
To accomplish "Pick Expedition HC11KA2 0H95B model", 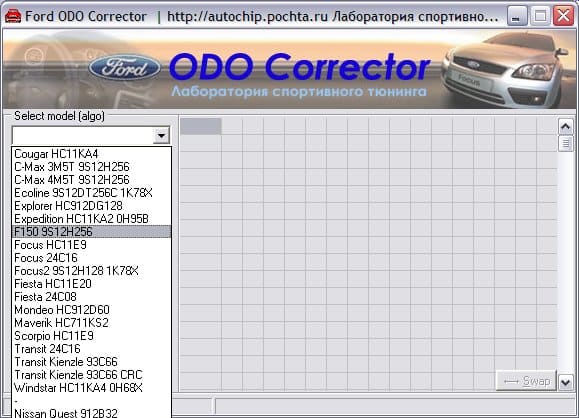I will (x=92, y=219).
